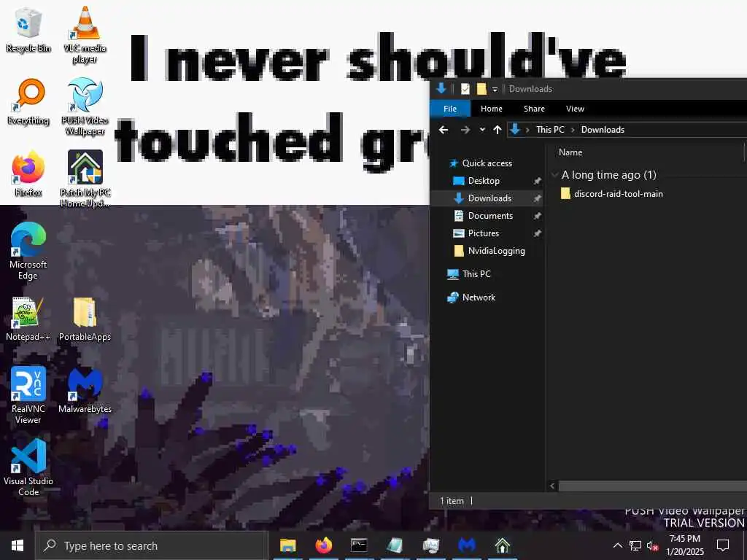Click the network status tray icon
Screen dimensions: 747x560
(x=635, y=545)
